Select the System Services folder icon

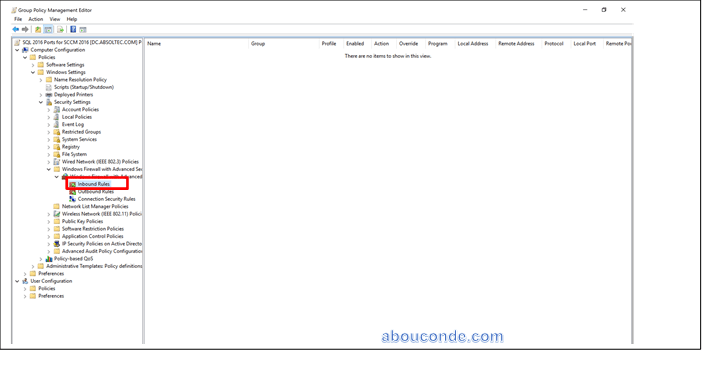pyautogui.click(x=57, y=139)
